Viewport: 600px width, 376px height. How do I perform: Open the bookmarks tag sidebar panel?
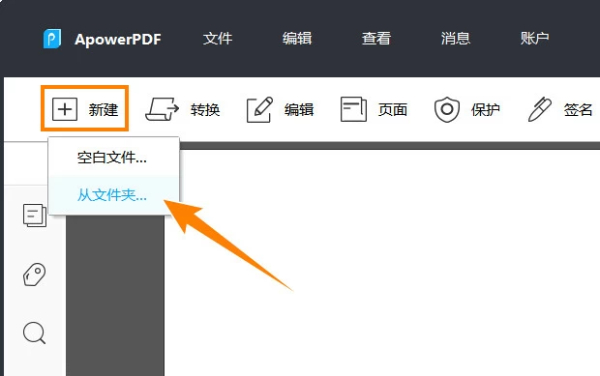click(34, 274)
